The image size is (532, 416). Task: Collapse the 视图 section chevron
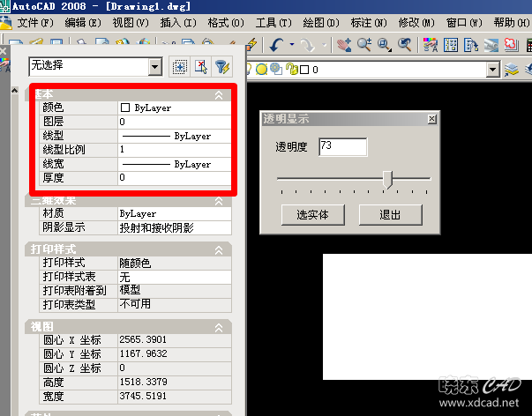tap(219, 328)
